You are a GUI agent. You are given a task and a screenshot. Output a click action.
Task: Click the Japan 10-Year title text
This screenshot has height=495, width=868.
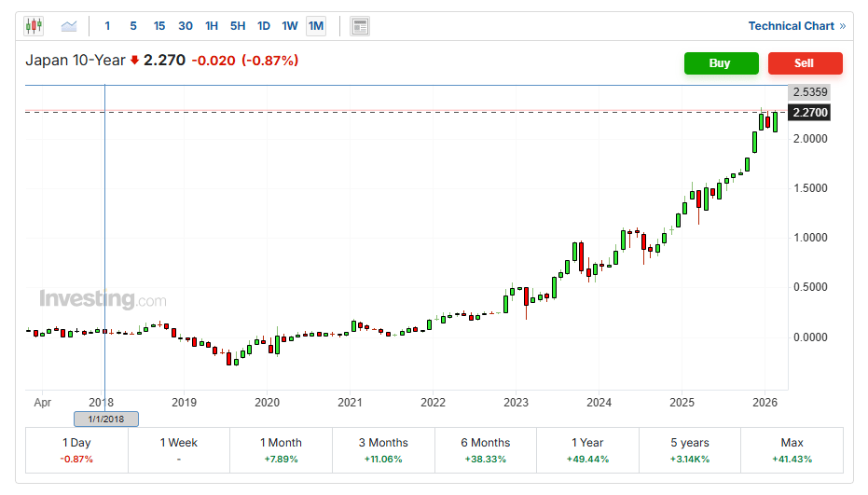click(x=76, y=61)
